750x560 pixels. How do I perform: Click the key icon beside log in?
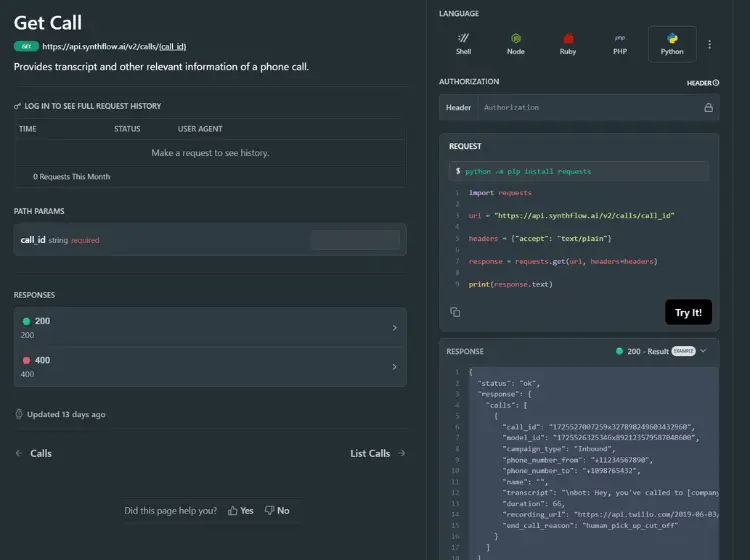point(17,106)
